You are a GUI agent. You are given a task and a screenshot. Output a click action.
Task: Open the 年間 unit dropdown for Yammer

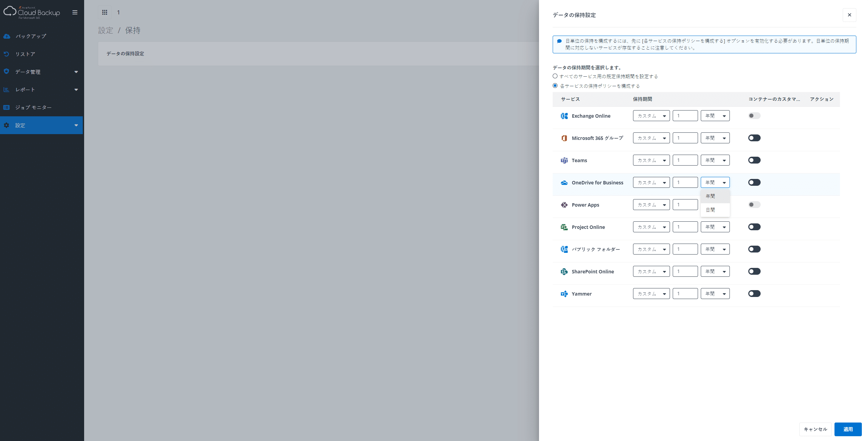[x=715, y=294]
